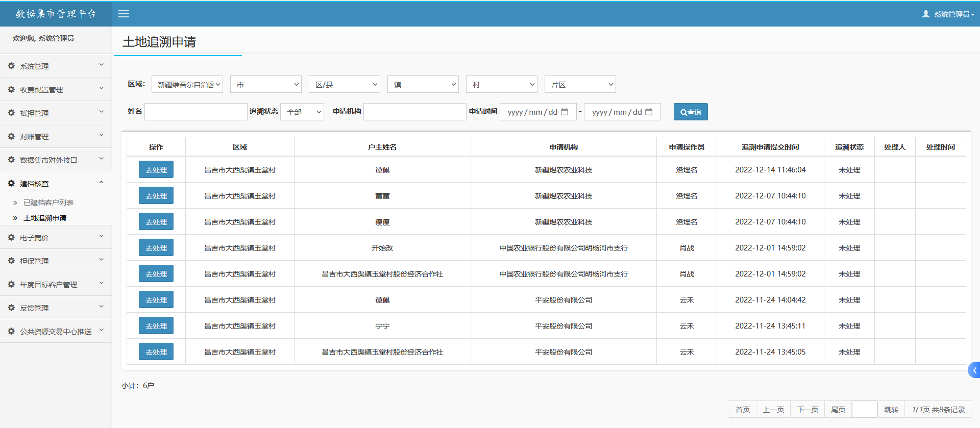Image resolution: width=980 pixels, height=428 pixels.
Task: Open the 追溯状态 全部 dropdown
Action: click(x=302, y=112)
